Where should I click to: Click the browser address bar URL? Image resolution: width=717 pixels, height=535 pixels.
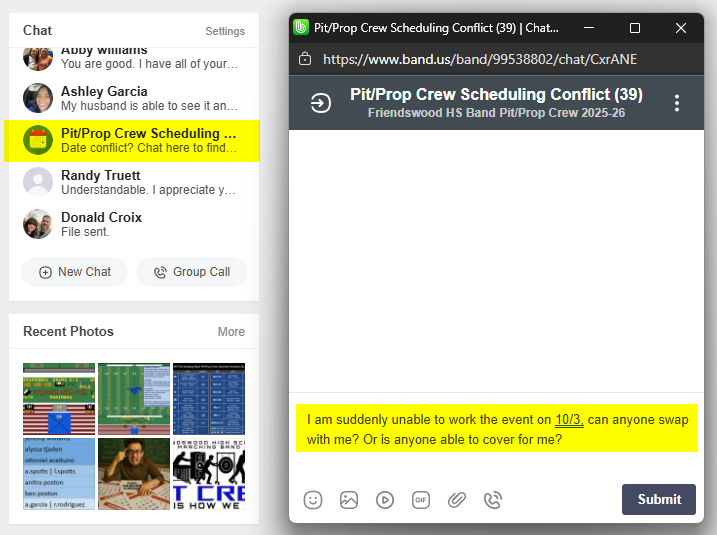(480, 59)
